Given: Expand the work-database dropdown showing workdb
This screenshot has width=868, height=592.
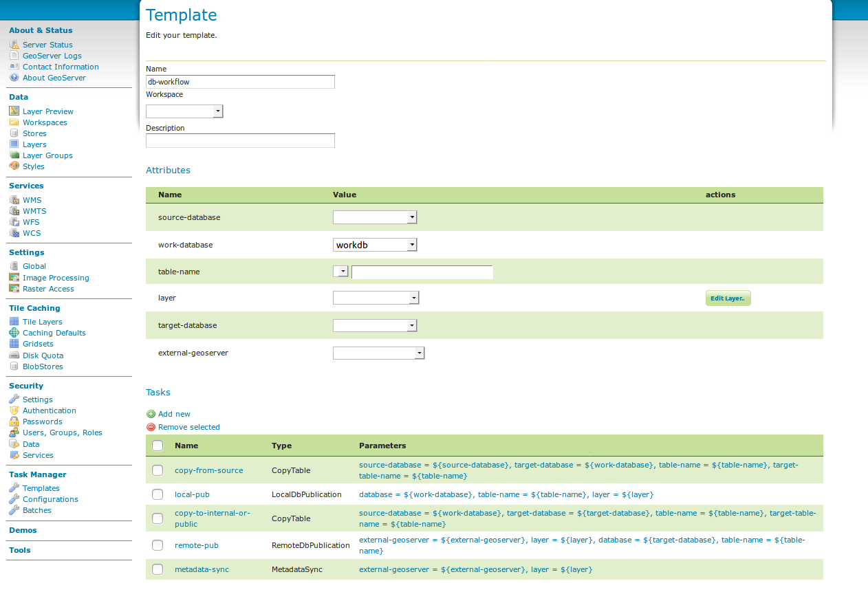Looking at the screenshot, I should pos(375,245).
